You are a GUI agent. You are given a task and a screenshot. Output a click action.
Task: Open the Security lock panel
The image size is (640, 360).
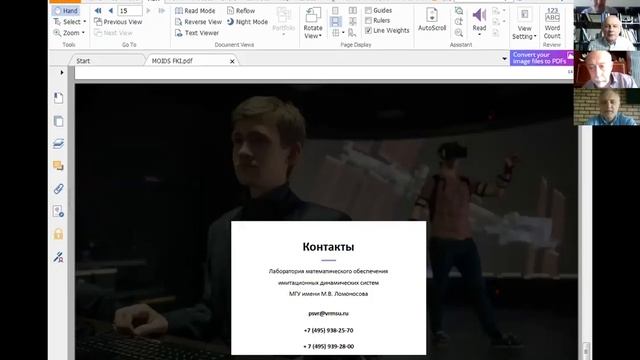[58, 234]
